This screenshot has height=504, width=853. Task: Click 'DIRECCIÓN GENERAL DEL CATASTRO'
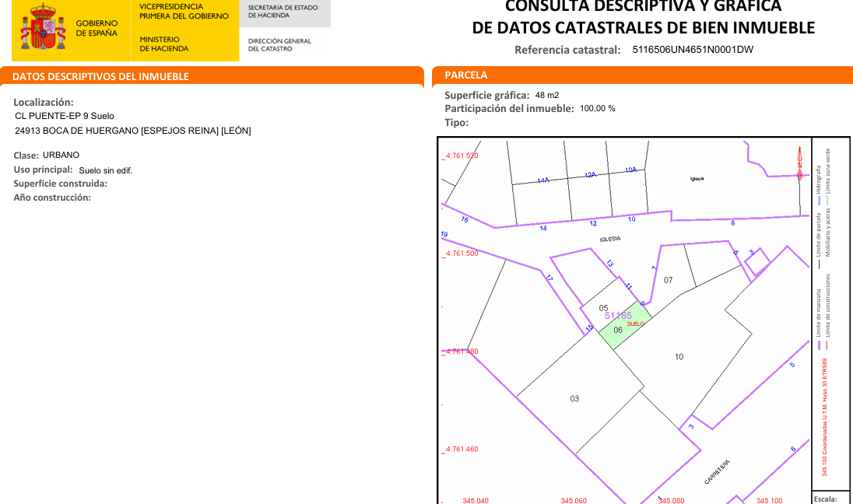[x=279, y=44]
